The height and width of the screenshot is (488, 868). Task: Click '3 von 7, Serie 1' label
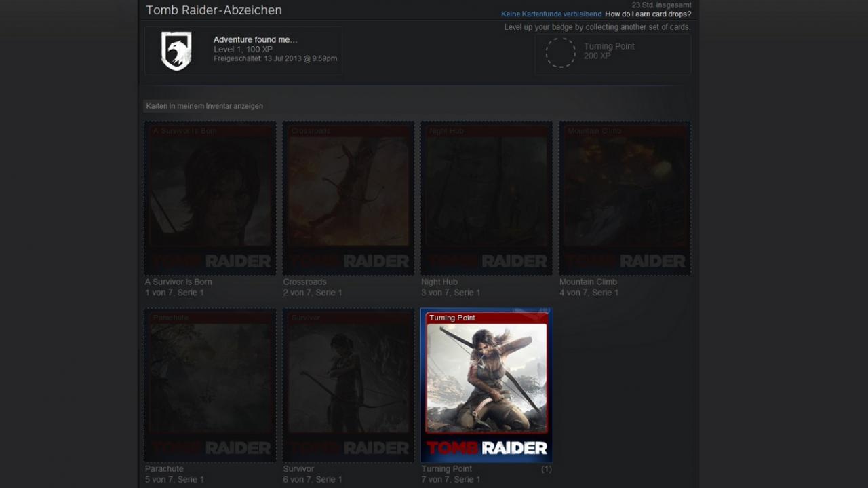tap(451, 293)
